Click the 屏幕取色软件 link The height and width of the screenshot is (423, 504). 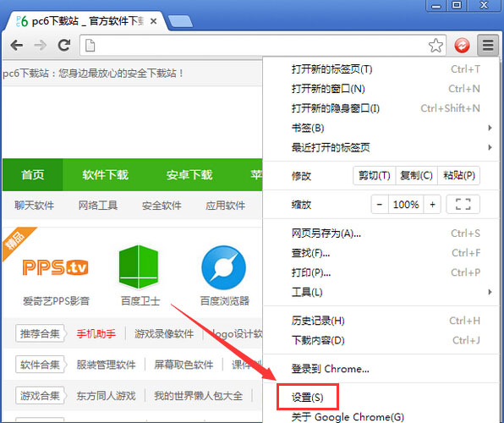pos(184,365)
